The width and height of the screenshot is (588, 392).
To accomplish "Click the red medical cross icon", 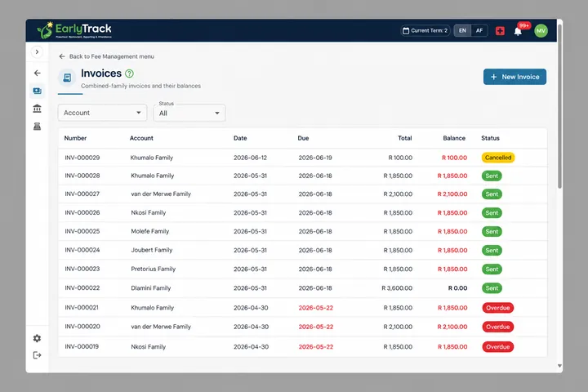I will pyautogui.click(x=500, y=31).
